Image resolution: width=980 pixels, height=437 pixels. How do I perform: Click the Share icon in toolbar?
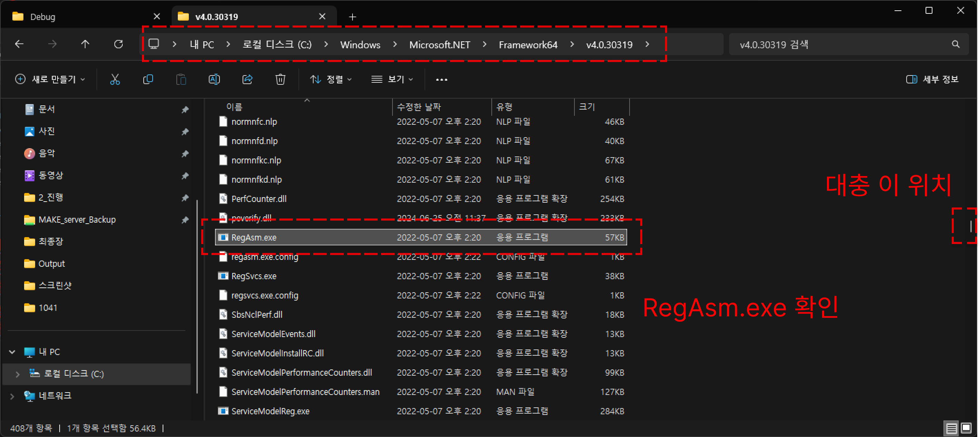click(247, 79)
